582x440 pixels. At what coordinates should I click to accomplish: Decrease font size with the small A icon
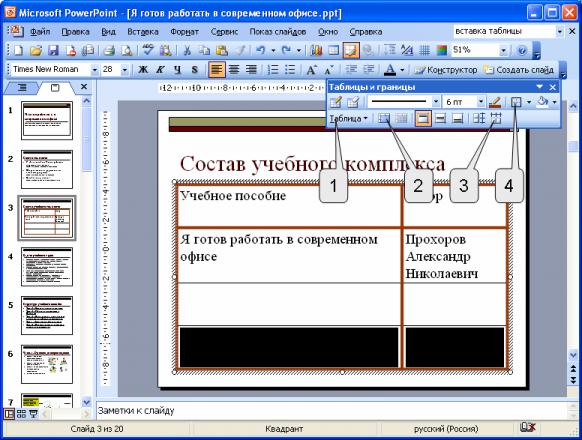328,69
